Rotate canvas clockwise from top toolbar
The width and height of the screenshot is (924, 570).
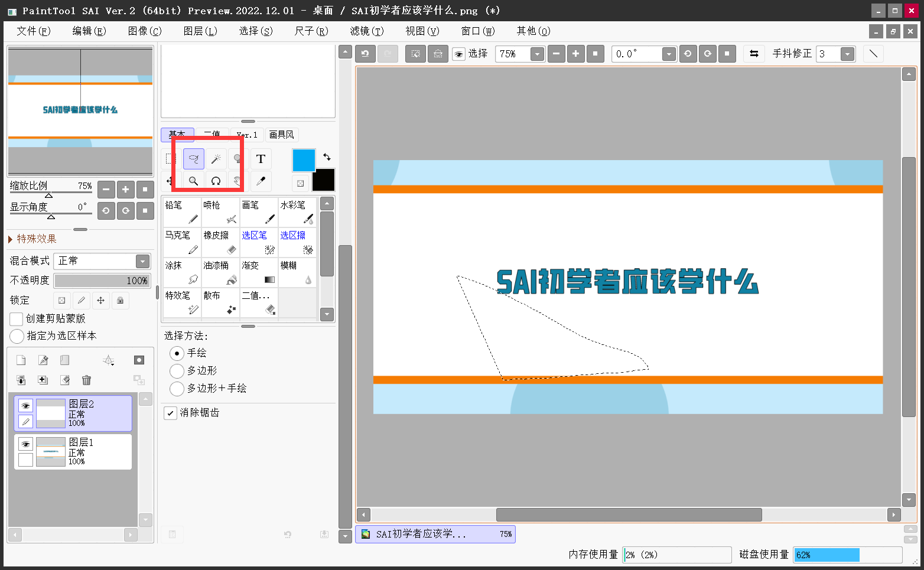(707, 54)
